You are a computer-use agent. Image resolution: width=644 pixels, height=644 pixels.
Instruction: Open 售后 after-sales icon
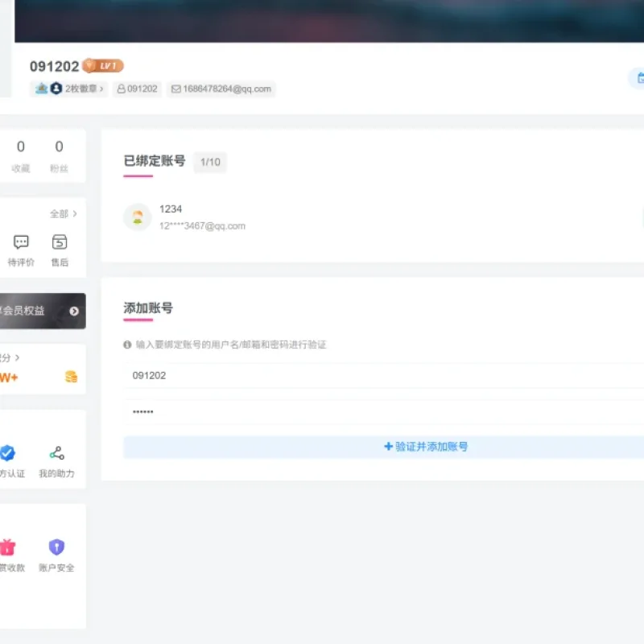click(x=60, y=242)
